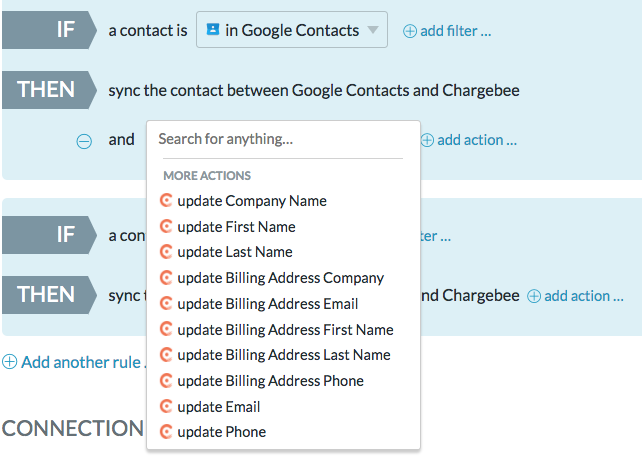The width and height of the screenshot is (642, 457).
Task: Click the 'MORE ACTIONS' section heading
Action: 207,176
